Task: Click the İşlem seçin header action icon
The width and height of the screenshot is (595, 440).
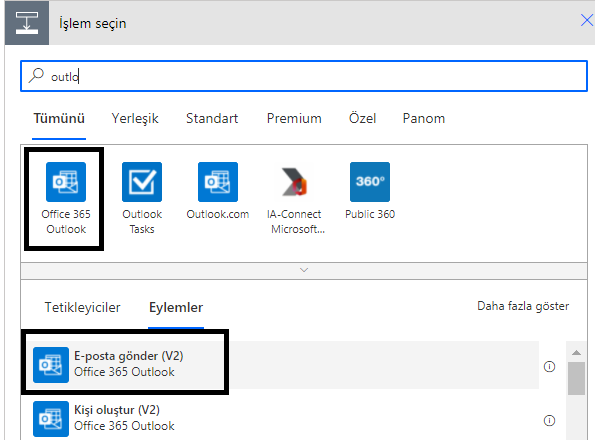Action: (27, 23)
